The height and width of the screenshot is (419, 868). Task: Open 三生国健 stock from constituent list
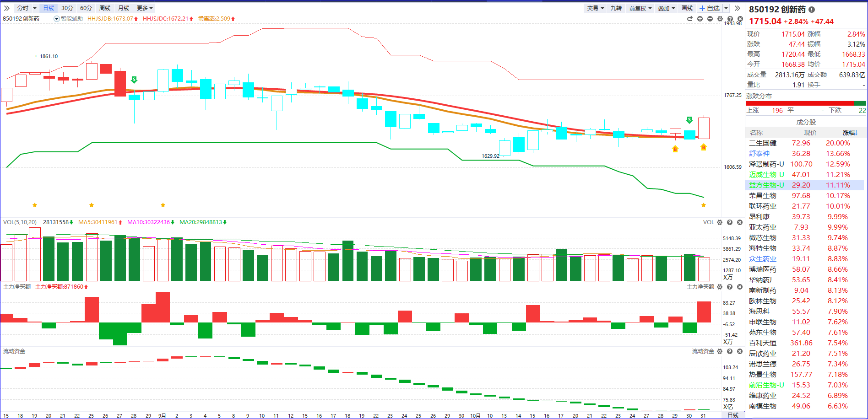pyautogui.click(x=762, y=143)
